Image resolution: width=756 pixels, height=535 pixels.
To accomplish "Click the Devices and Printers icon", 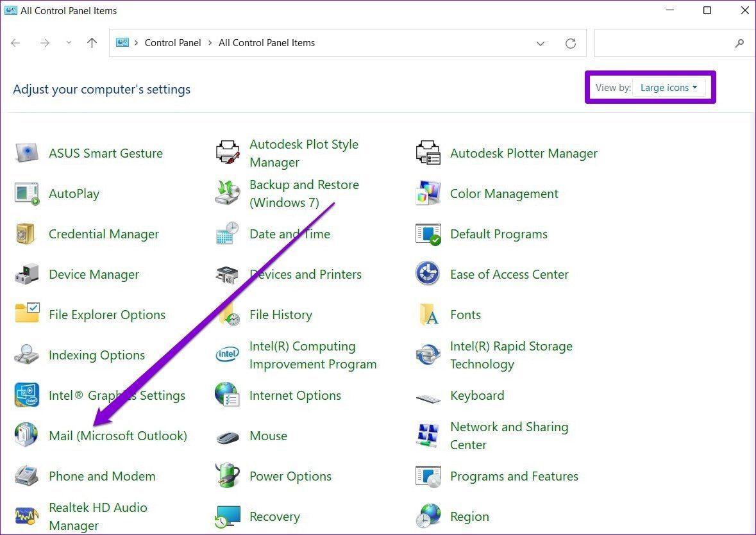I will 228,274.
